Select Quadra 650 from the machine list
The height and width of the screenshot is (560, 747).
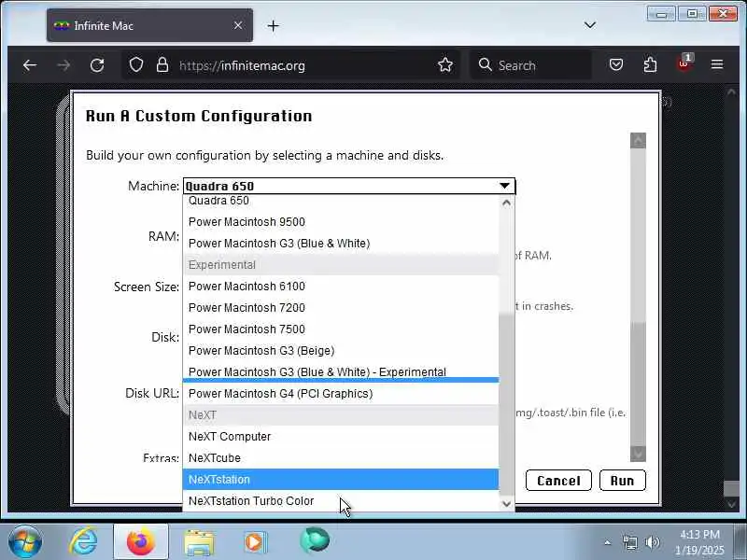coord(341,201)
